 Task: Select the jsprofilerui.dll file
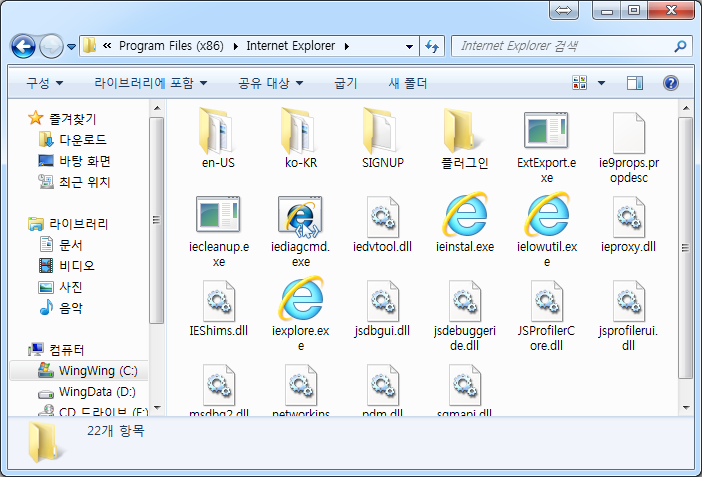[629, 315]
